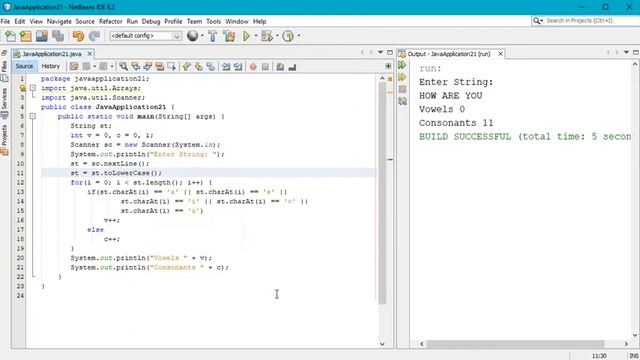The image size is (640, 360).
Task: Click the Open Project toolbar icon
Action: pyautogui.click(x=42, y=36)
